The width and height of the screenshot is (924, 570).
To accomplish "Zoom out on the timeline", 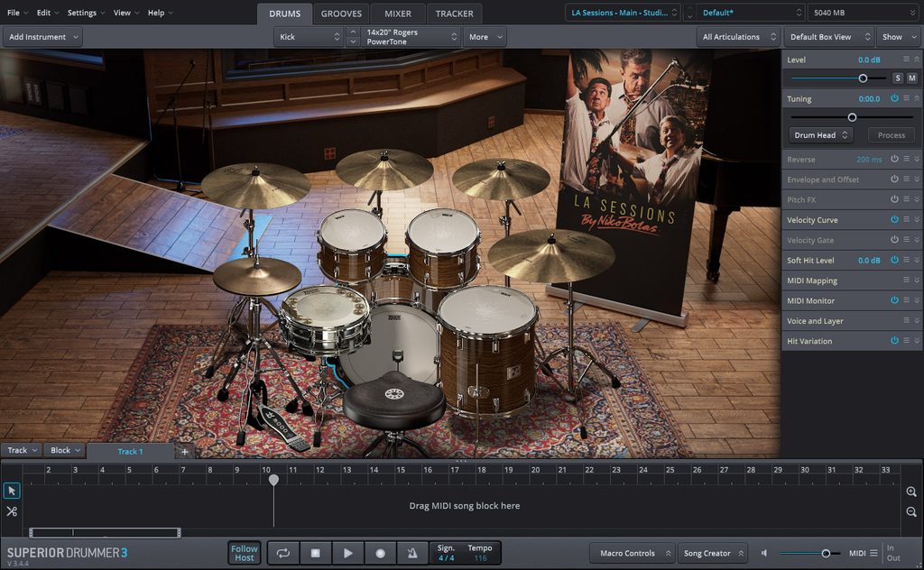I will click(x=911, y=511).
